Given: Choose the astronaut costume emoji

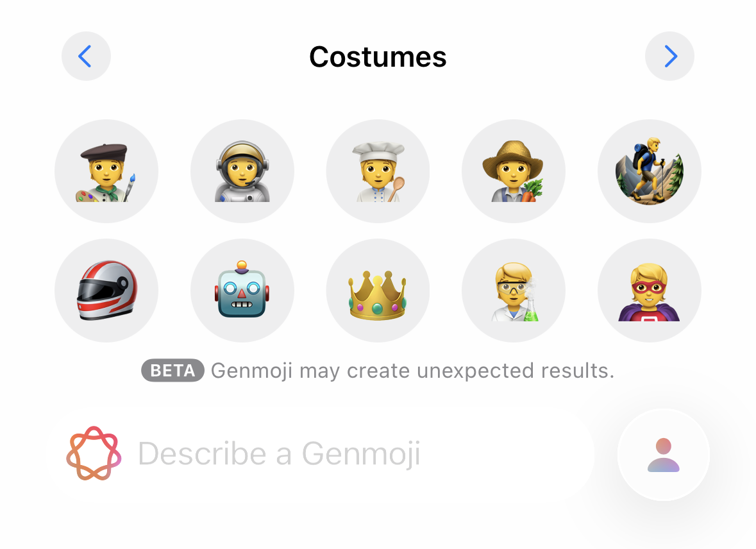Looking at the screenshot, I should click(242, 171).
